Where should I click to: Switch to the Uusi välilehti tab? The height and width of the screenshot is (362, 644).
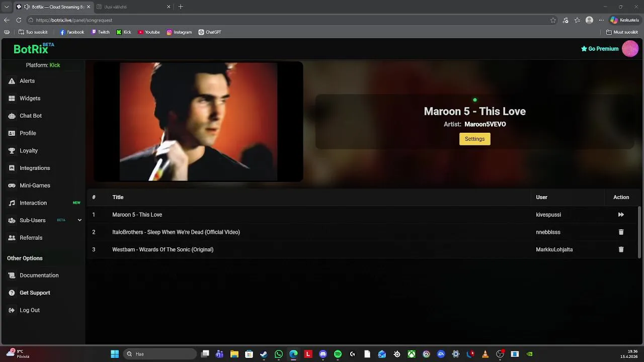(133, 7)
